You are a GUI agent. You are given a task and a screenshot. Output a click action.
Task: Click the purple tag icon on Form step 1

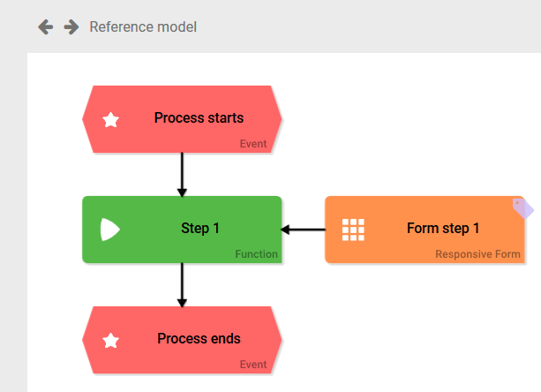pyautogui.click(x=523, y=207)
